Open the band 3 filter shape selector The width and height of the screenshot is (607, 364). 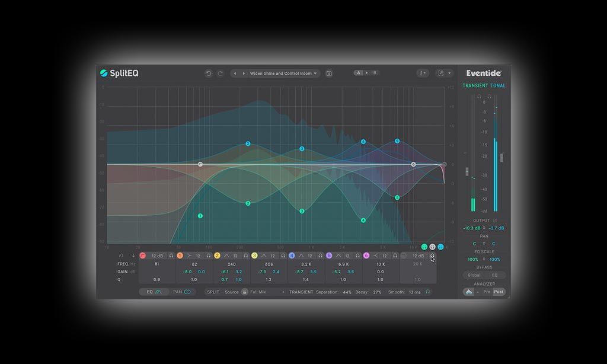tap(264, 256)
